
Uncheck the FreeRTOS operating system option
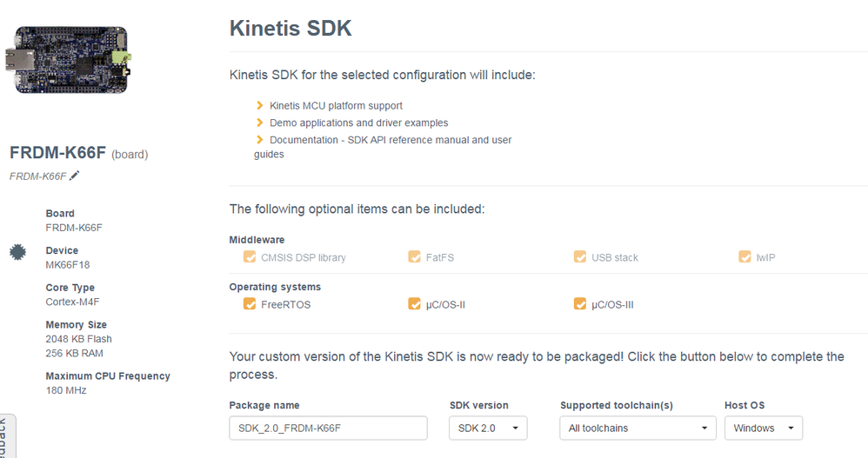coord(250,303)
